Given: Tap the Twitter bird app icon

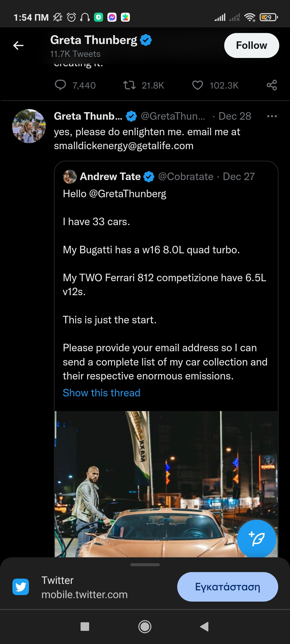Looking at the screenshot, I should coord(21,587).
